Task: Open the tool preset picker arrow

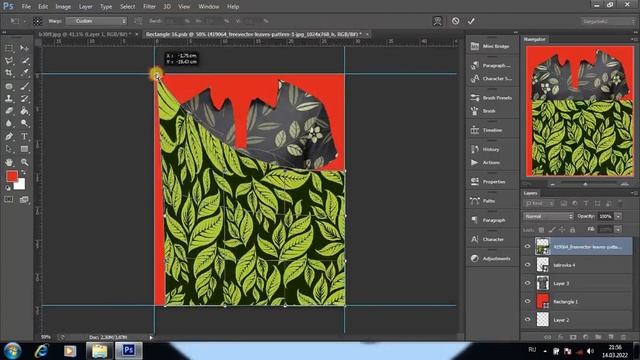Action: click(x=25, y=21)
